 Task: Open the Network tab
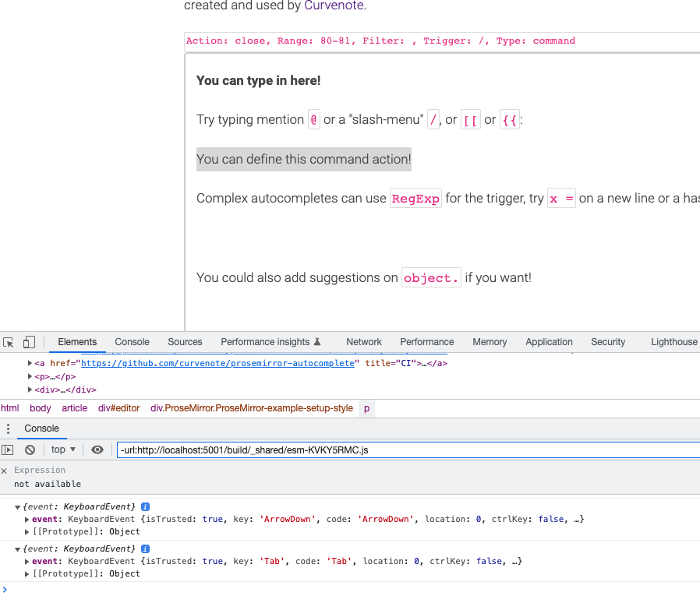point(364,342)
